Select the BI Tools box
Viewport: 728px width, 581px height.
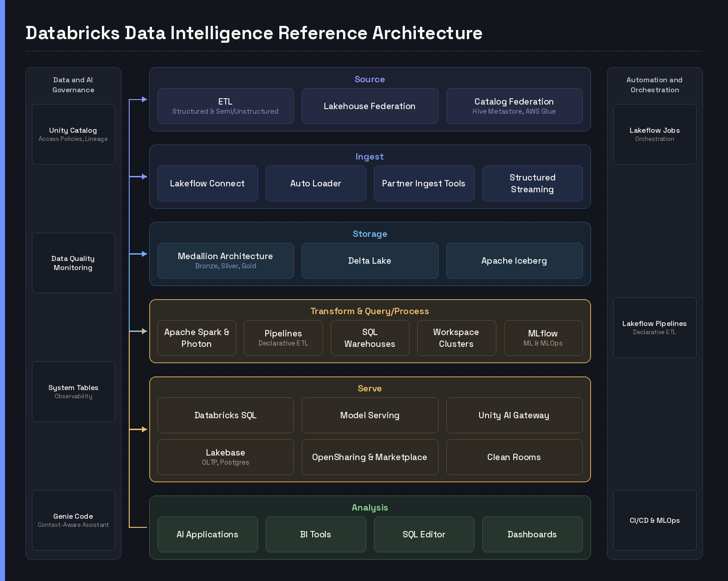click(316, 534)
